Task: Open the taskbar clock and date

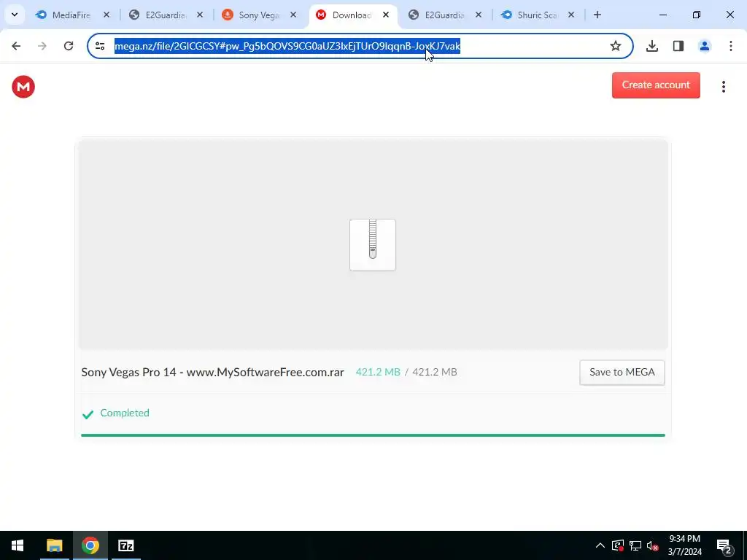Action: click(x=684, y=545)
